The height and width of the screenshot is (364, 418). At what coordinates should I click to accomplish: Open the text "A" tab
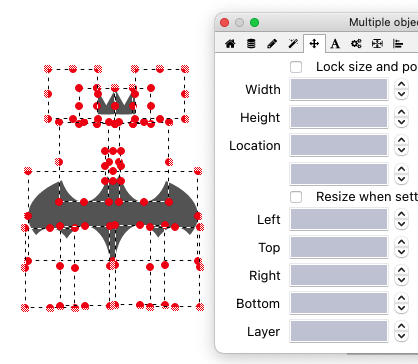click(x=335, y=44)
